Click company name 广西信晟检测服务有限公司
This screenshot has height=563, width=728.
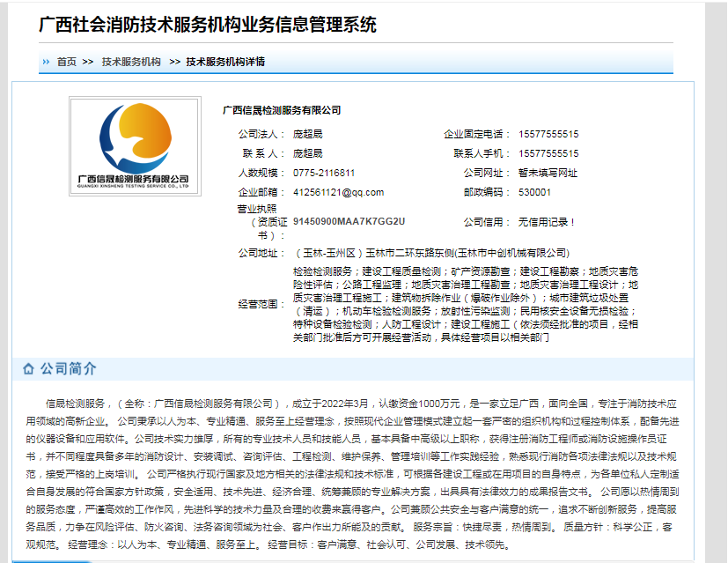point(281,110)
